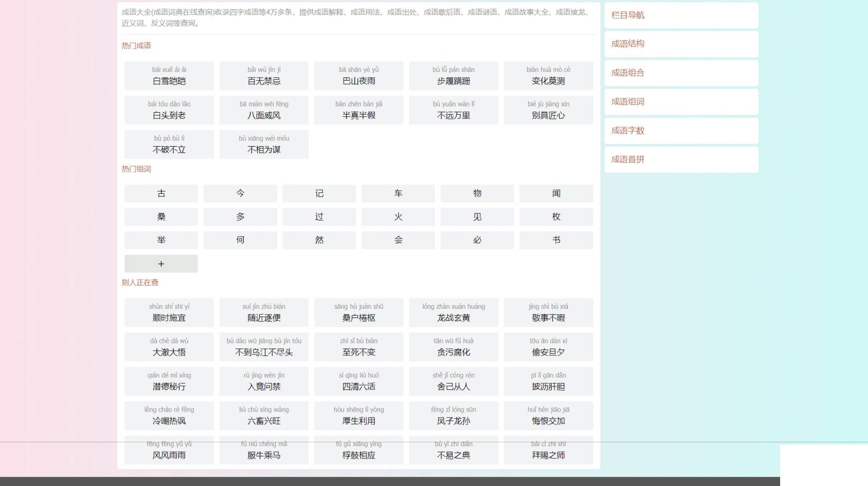Screen dimensions: 868x486
Task: Open the idiom 偷安旦夕
Action: pos(549,347)
